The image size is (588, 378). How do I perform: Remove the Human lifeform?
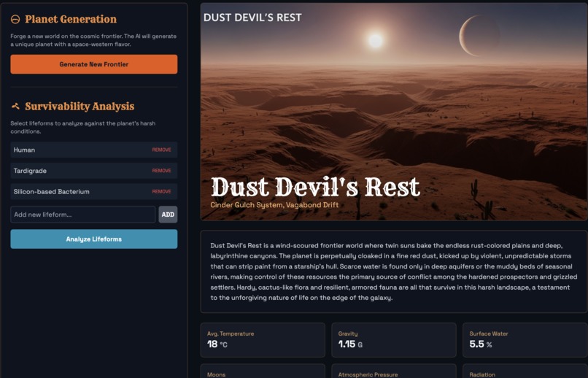pos(162,150)
